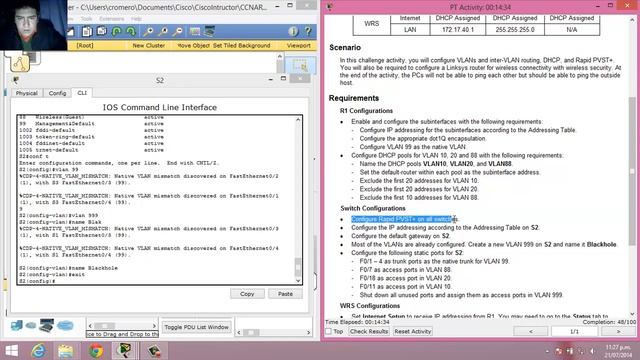Click the green Undo arrow icon

pos(116,31)
